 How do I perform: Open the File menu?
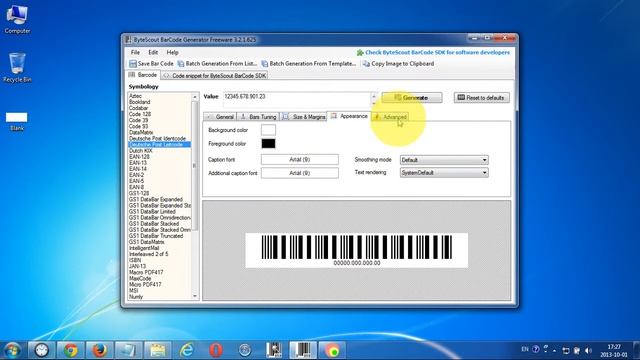point(135,52)
